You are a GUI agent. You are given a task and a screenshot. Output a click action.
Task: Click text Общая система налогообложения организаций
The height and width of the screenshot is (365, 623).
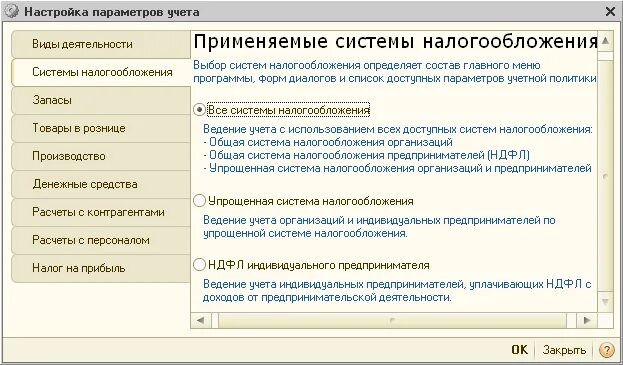pyautogui.click(x=331, y=142)
